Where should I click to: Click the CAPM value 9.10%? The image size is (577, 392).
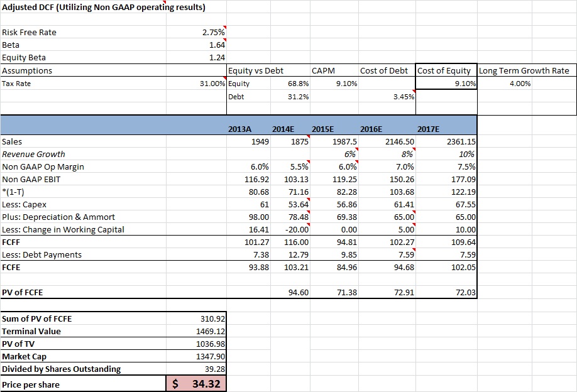334,84
